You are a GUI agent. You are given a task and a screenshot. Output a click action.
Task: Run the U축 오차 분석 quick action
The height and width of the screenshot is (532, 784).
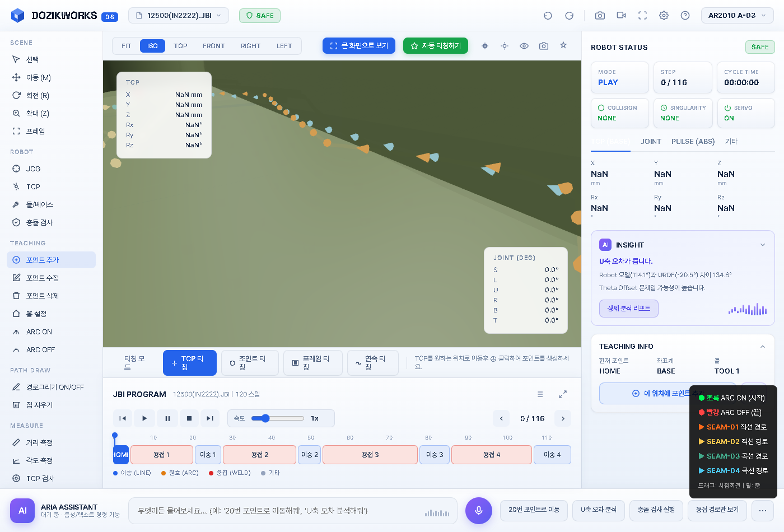tap(599, 510)
